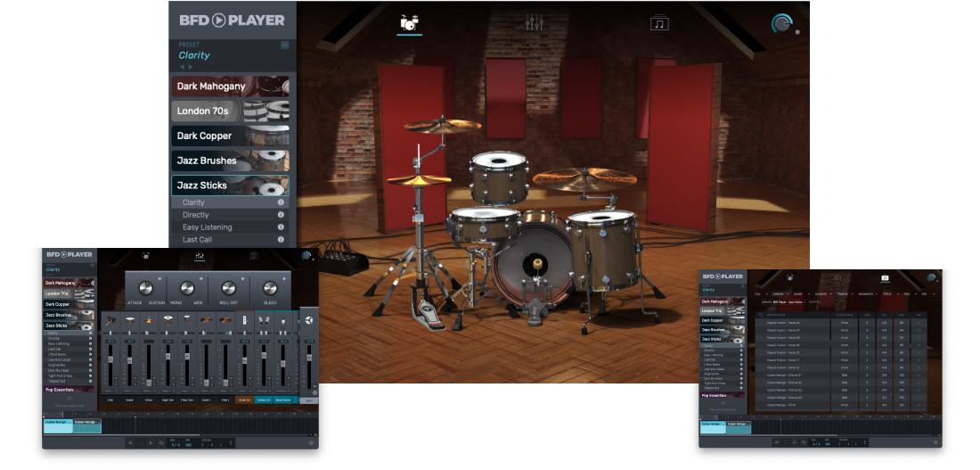Select first Cuban groove clip in mixer window
The height and width of the screenshot is (470, 980).
click(x=58, y=426)
